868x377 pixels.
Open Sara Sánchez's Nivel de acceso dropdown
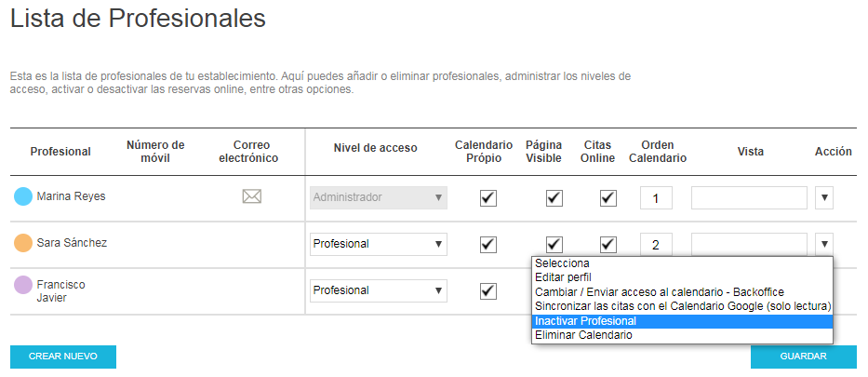pyautogui.click(x=379, y=244)
